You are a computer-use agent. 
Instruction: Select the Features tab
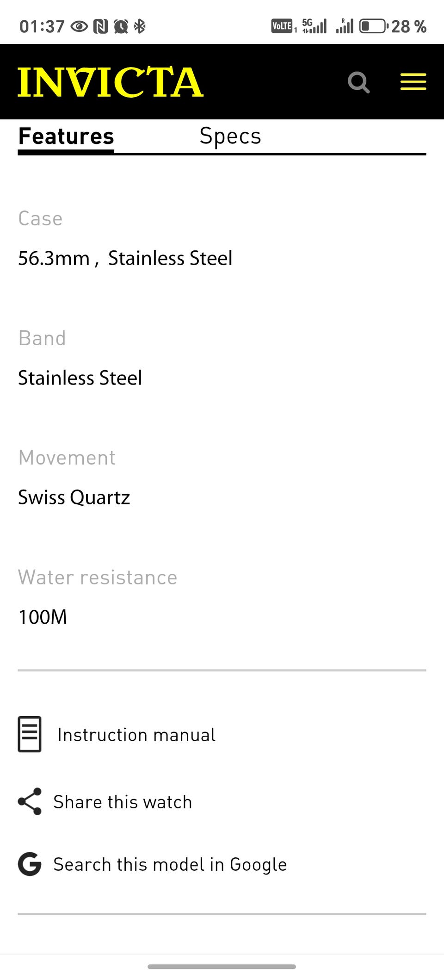click(x=66, y=136)
